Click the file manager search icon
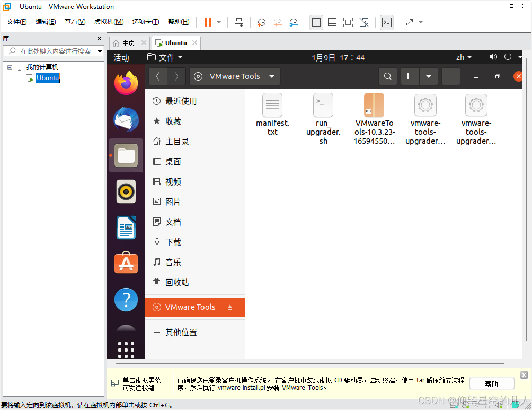The width and height of the screenshot is (532, 410). click(388, 76)
